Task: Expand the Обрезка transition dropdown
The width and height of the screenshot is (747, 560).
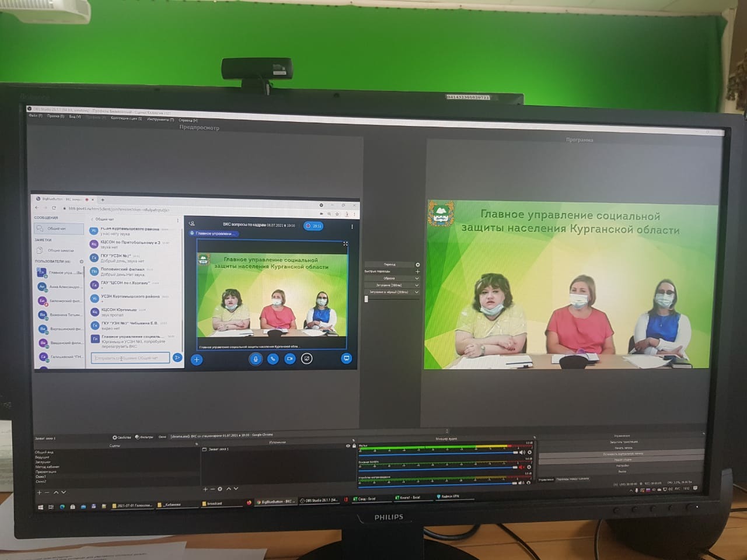Action: (417, 279)
